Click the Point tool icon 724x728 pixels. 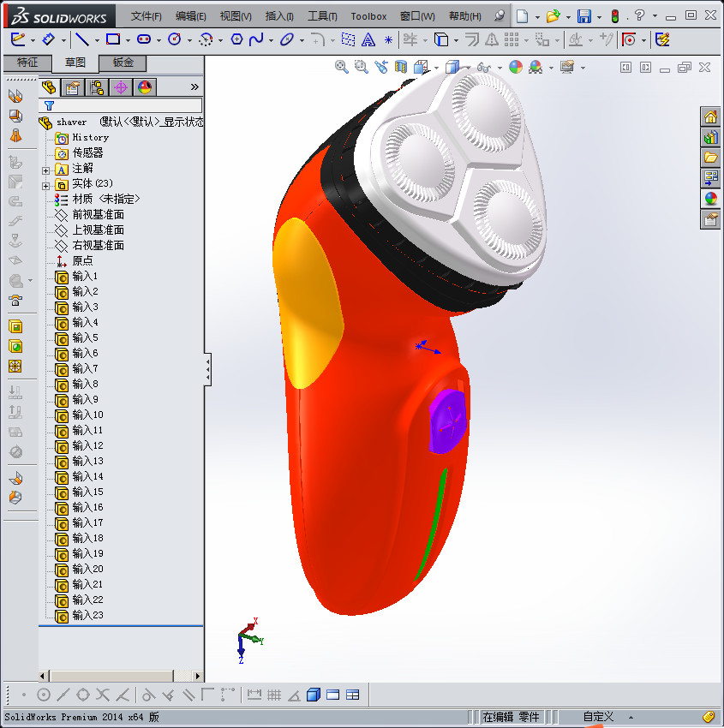coord(388,40)
